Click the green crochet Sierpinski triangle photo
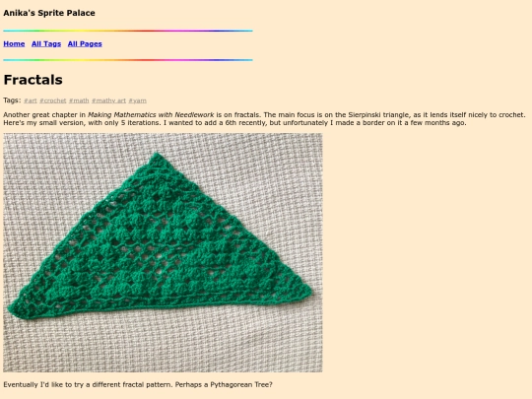This screenshot has width=532, height=399. (x=163, y=253)
